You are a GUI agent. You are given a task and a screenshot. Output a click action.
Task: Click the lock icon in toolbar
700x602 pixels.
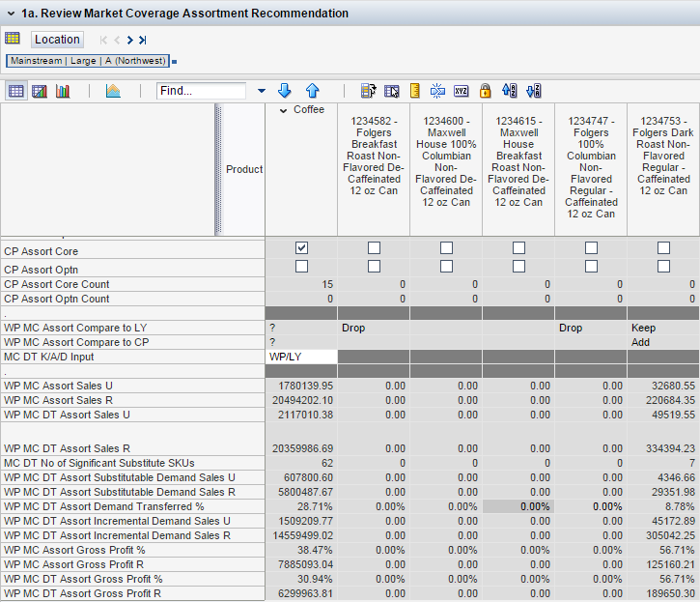click(486, 91)
